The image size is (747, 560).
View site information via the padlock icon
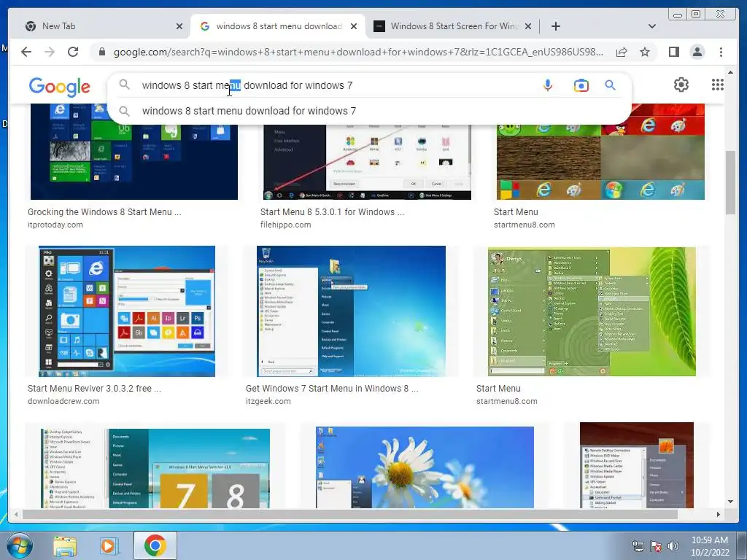pyautogui.click(x=101, y=52)
